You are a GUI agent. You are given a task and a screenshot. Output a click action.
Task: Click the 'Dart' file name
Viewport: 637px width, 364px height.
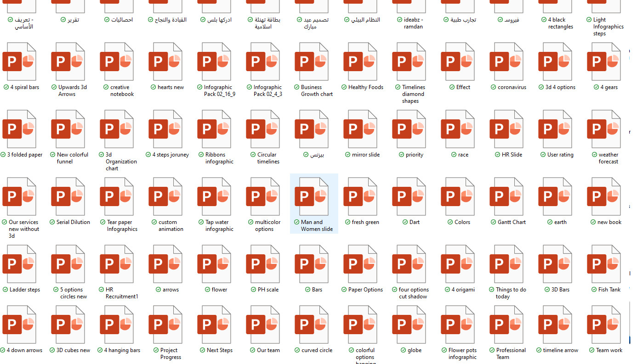point(415,222)
